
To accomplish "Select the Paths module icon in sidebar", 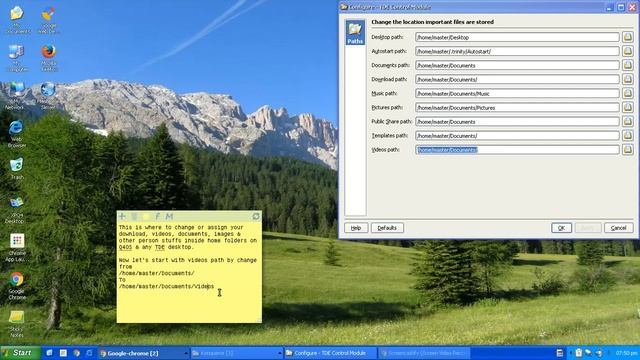I will coord(355,33).
